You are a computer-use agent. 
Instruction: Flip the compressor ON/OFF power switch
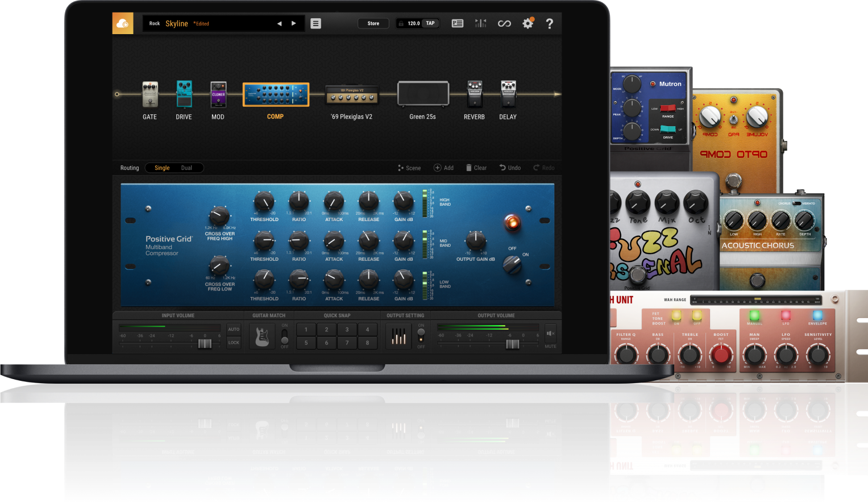pyautogui.click(x=512, y=264)
